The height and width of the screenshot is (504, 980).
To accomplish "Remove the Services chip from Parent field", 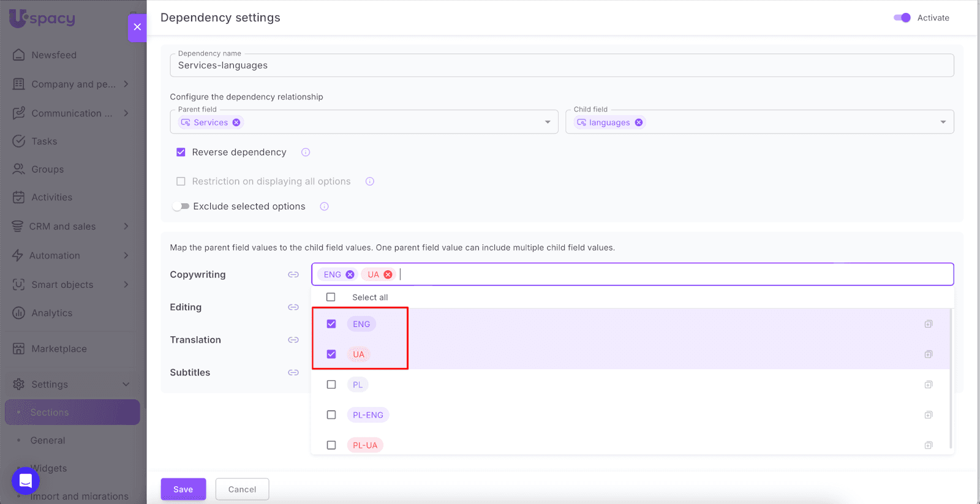I will pyautogui.click(x=236, y=122).
